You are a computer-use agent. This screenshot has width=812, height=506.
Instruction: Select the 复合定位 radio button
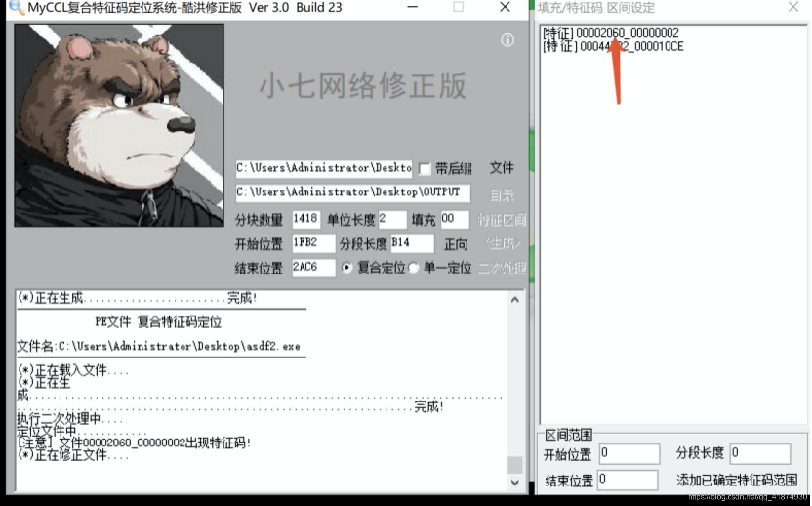point(347,268)
